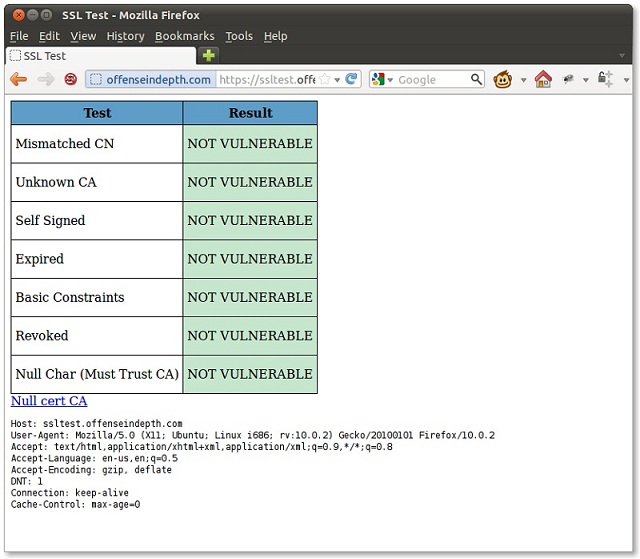Open the Tools menu
Screen dimensions: 640x559
pyautogui.click(x=239, y=36)
